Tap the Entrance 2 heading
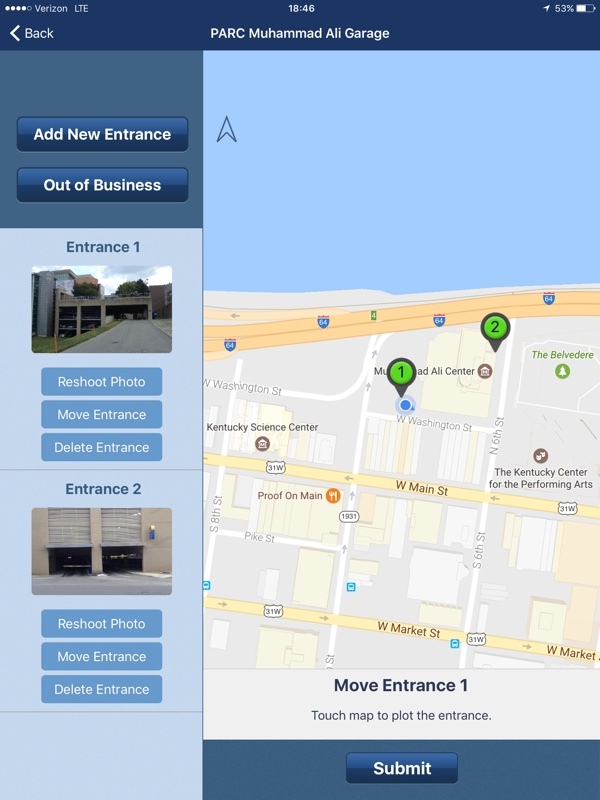The image size is (600, 800). (103, 489)
